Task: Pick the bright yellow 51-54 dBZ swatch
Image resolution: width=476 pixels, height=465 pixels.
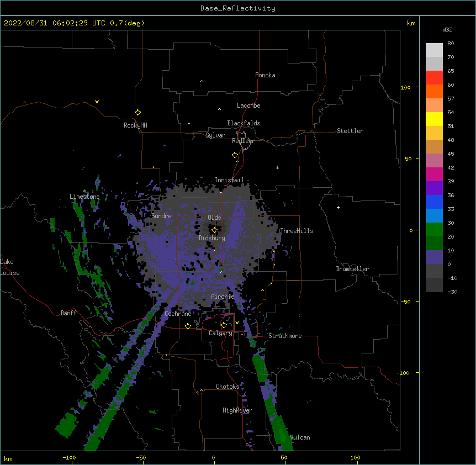Action: click(x=434, y=119)
